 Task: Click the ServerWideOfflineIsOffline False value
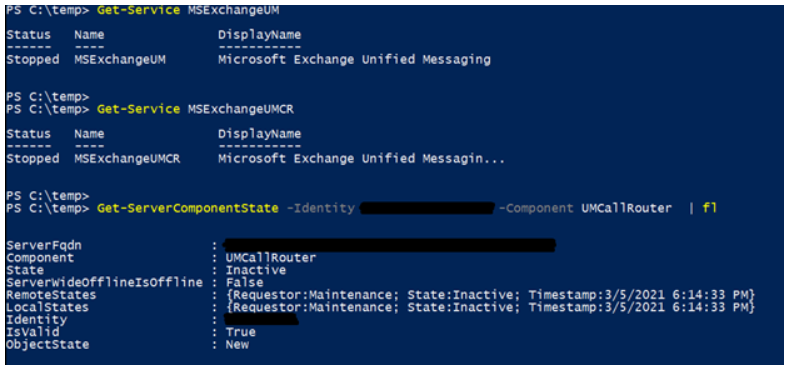(244, 283)
